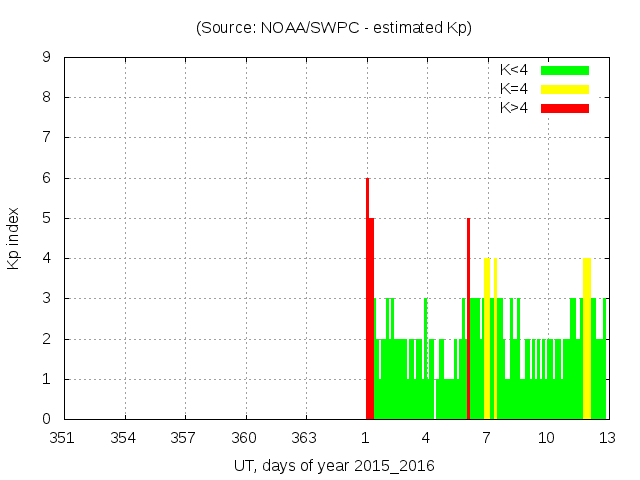Select the K=4 legend text label

(515, 89)
